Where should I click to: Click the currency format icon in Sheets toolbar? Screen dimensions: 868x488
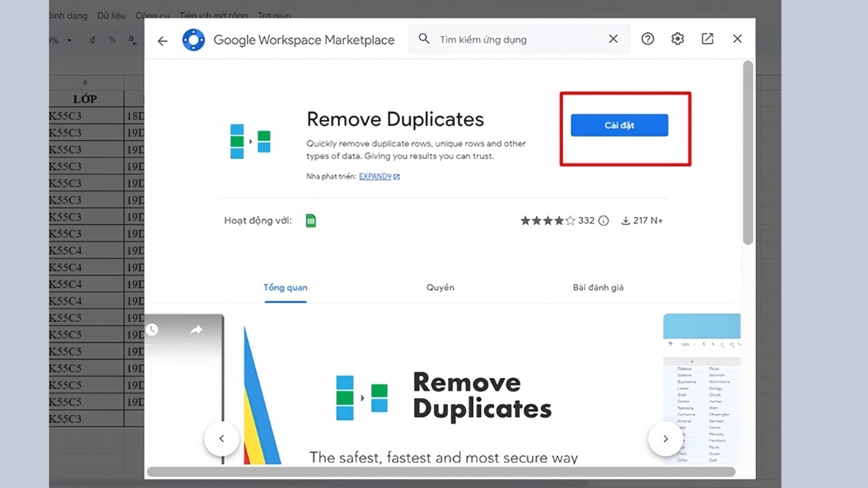click(x=92, y=40)
